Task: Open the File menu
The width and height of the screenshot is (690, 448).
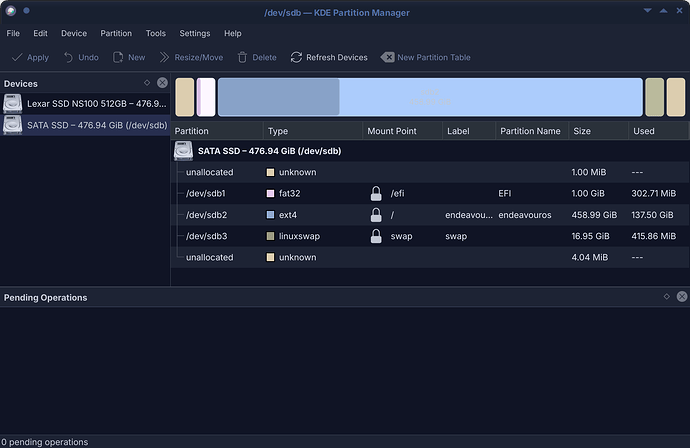Action: tap(13, 33)
